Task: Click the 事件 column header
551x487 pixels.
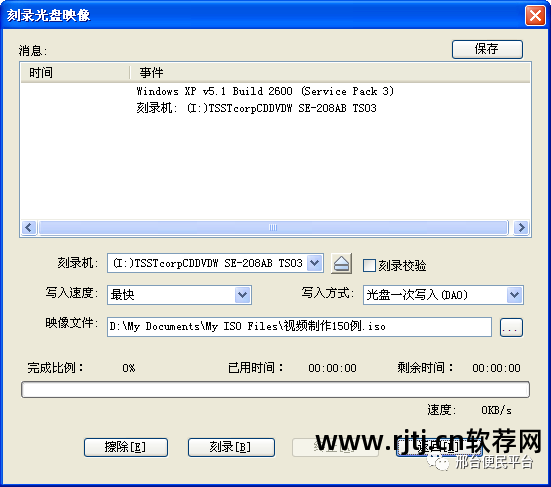Action: pyautogui.click(x=330, y=73)
